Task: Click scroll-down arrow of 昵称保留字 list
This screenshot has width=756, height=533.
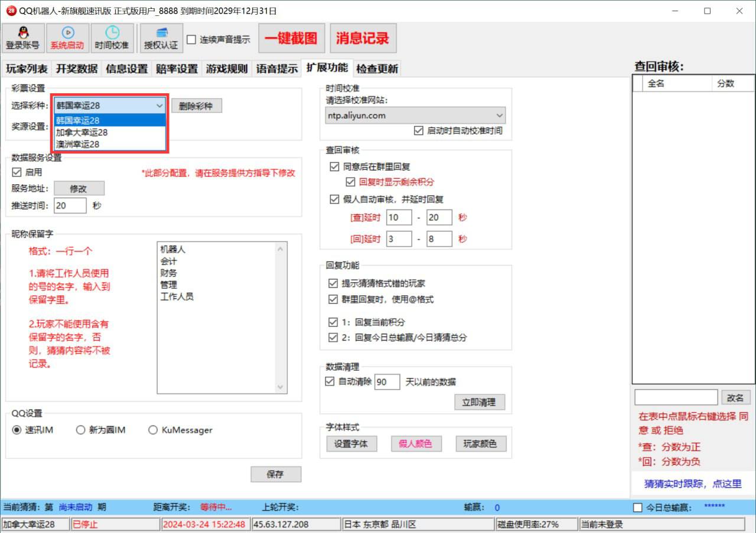Action: pyautogui.click(x=281, y=387)
